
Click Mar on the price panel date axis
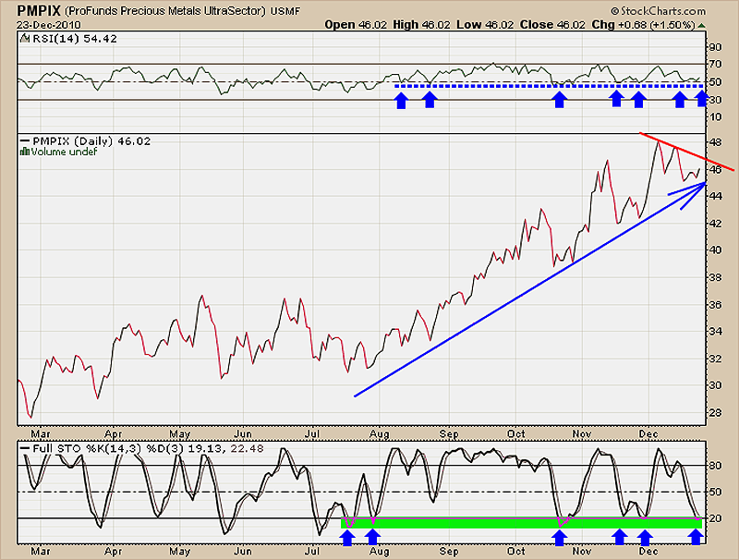point(41,433)
